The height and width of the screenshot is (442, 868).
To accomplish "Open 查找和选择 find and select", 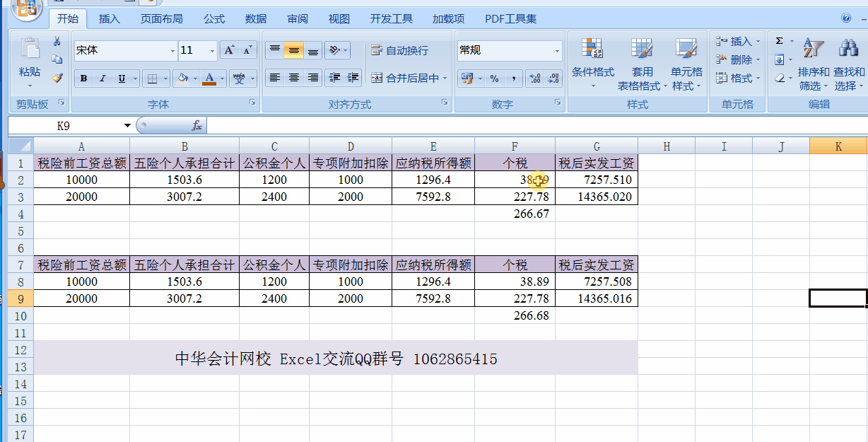I will point(848,64).
